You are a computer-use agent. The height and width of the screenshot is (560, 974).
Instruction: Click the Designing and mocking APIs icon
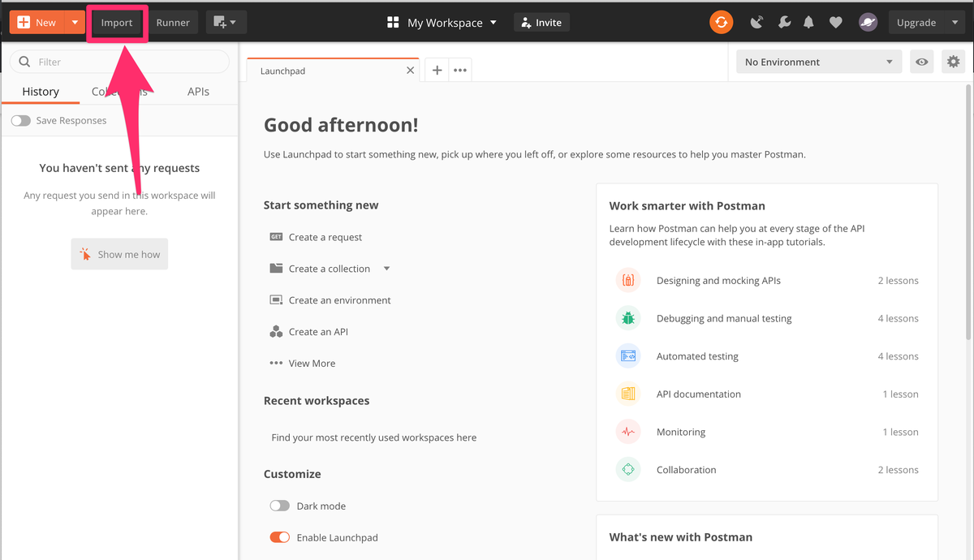point(628,281)
